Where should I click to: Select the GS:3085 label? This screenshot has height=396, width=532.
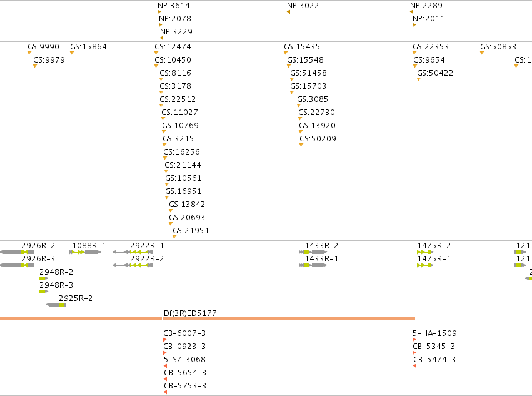click(x=313, y=99)
